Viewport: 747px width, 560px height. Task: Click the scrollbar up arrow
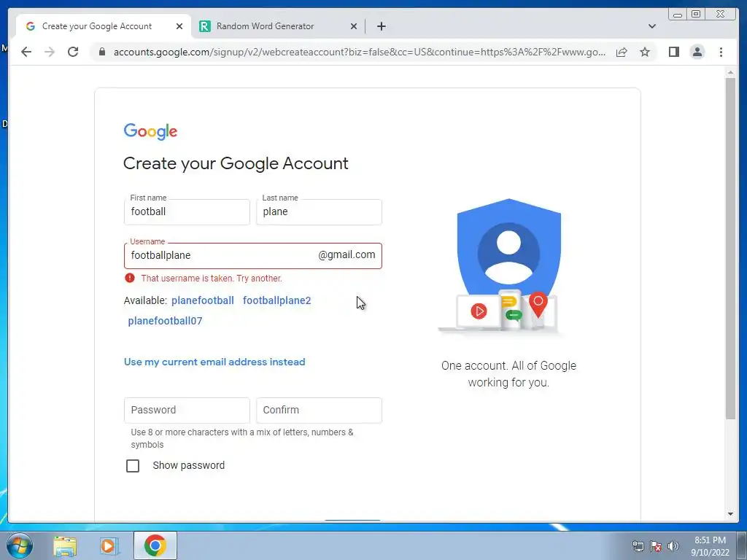click(x=730, y=72)
